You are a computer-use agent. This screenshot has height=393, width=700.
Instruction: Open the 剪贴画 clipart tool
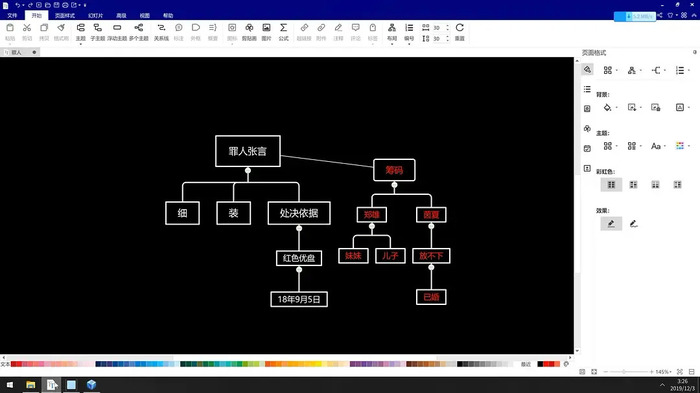249,32
